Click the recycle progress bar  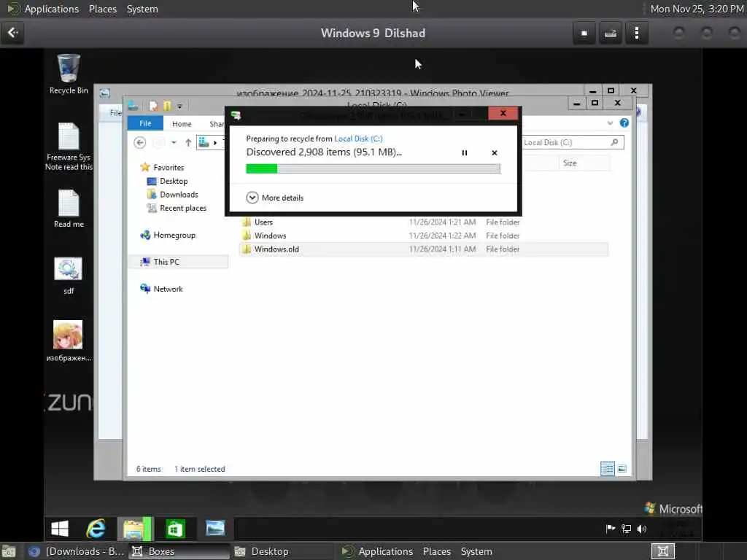373,168
